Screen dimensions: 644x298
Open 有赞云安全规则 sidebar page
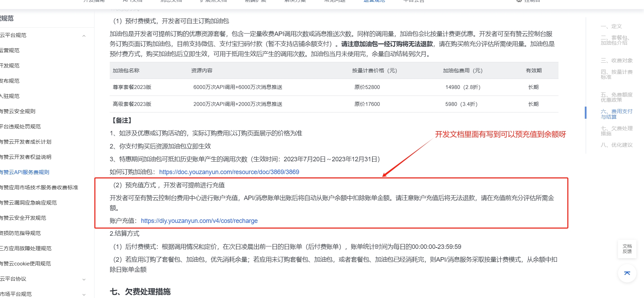18,111
